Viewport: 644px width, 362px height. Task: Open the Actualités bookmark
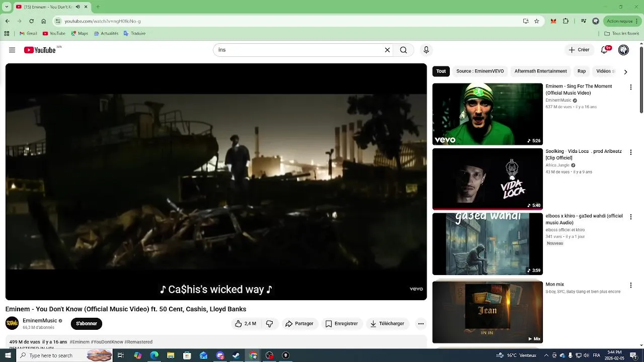point(106,34)
